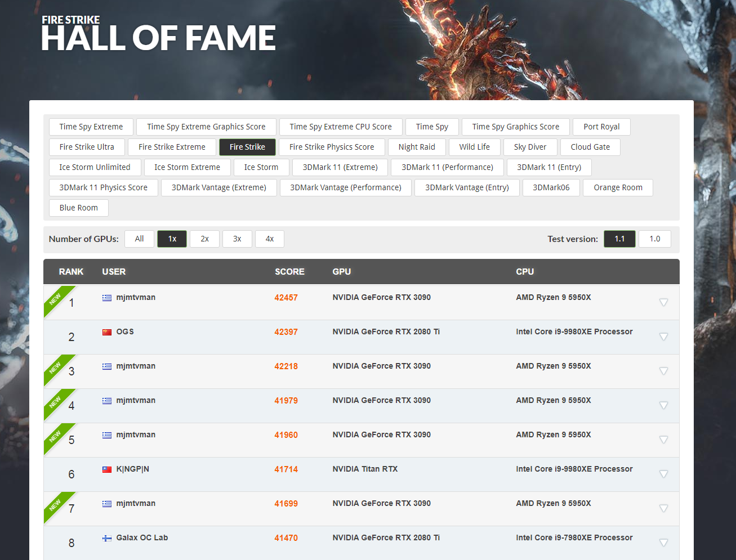This screenshot has width=736, height=560.
Task: Open the plain Ice Storm tab
Action: tap(261, 167)
